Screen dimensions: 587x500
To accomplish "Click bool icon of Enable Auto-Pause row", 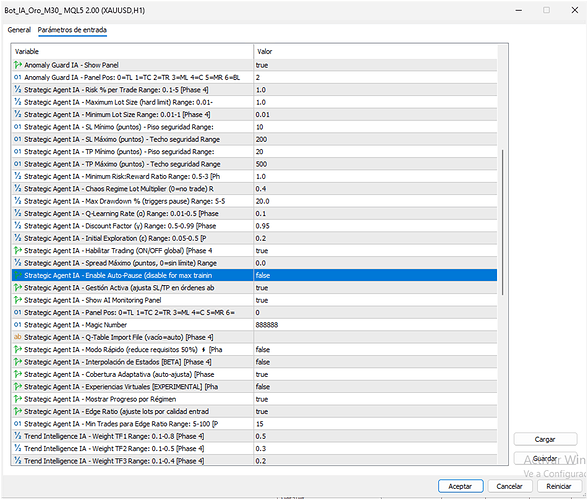I will pyautogui.click(x=18, y=275).
